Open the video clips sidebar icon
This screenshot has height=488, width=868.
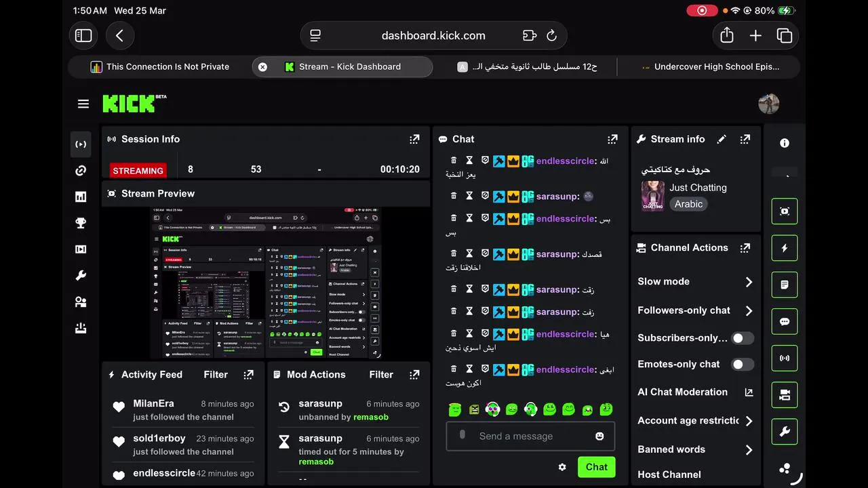pyautogui.click(x=81, y=249)
